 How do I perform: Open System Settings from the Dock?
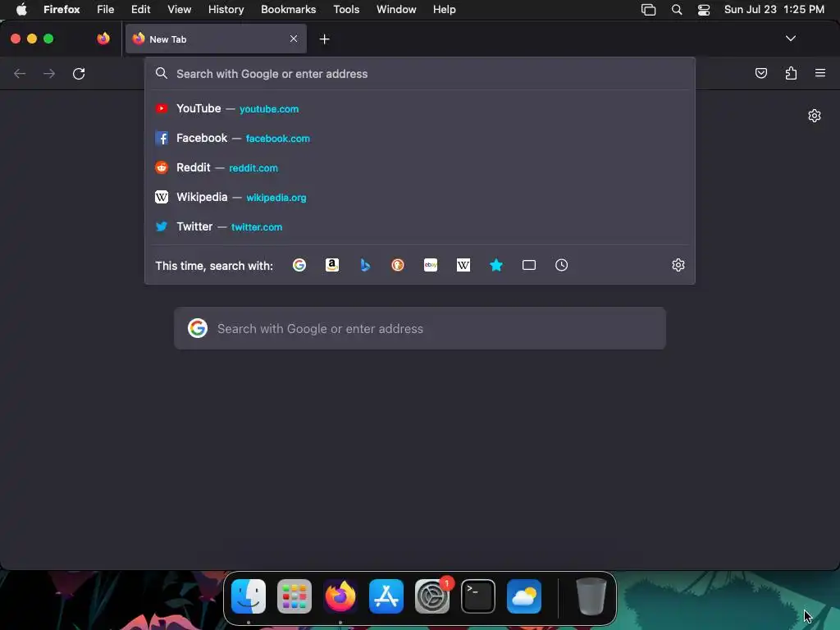click(x=432, y=596)
